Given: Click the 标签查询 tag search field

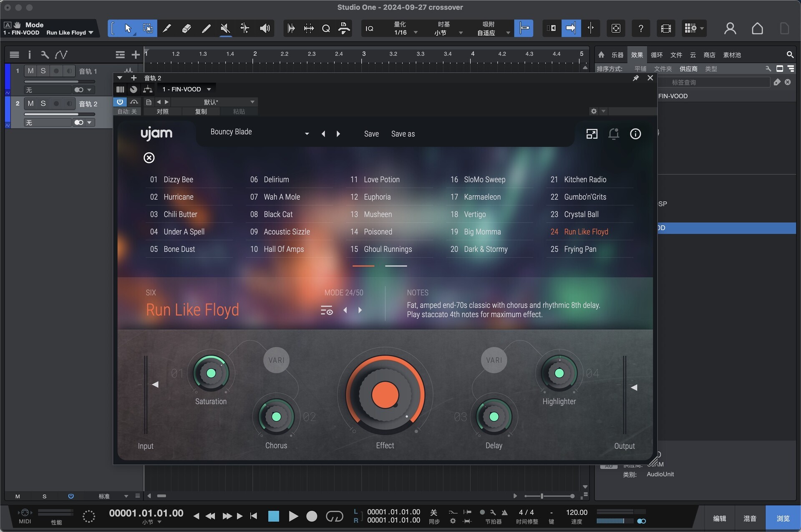Looking at the screenshot, I should tap(713, 83).
